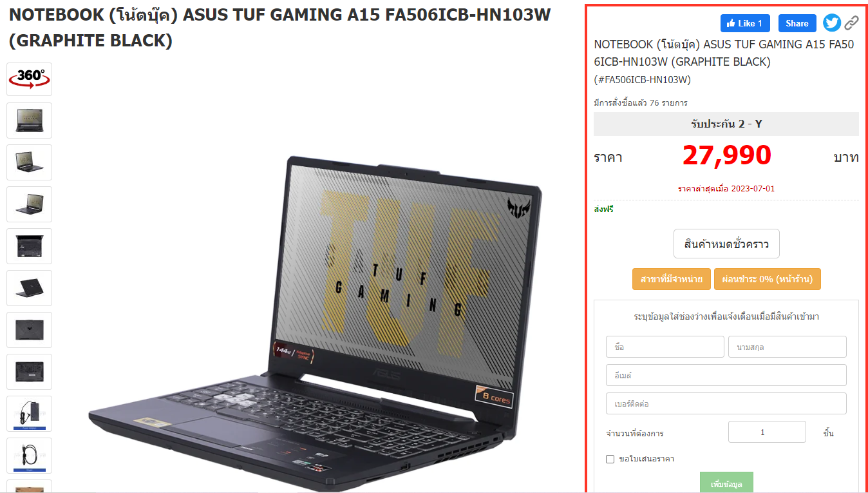This screenshot has width=868, height=493.
Task: Click the ผ่อนชำระ 0% (หน้าร้าน) button
Action: pos(768,279)
